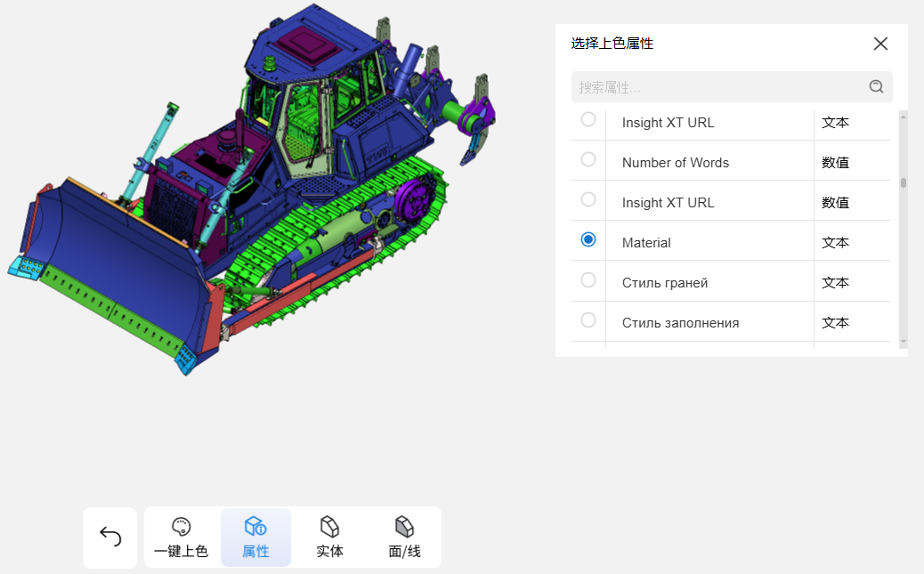Close the 选择上色属性 panel
Screen dimensions: 924x574
pos(880,44)
